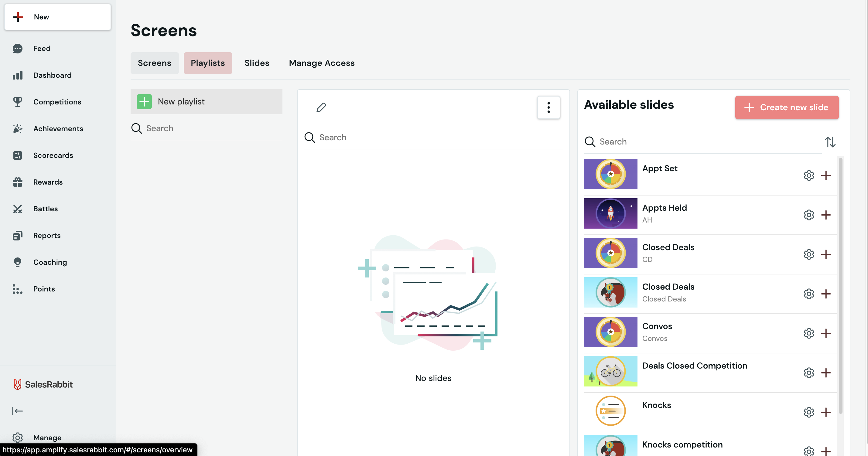Click the New playlist button
The image size is (868, 456).
(206, 102)
